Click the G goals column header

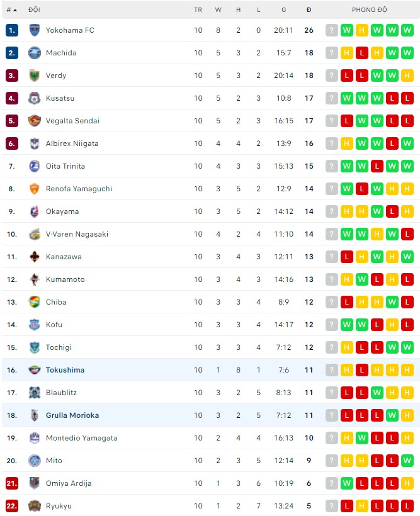pos(284,10)
